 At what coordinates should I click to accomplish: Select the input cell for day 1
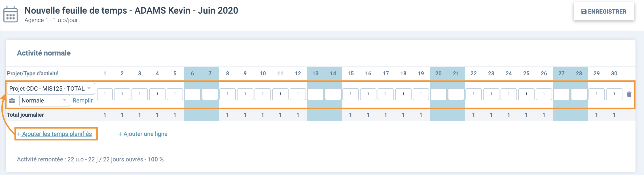click(x=105, y=94)
